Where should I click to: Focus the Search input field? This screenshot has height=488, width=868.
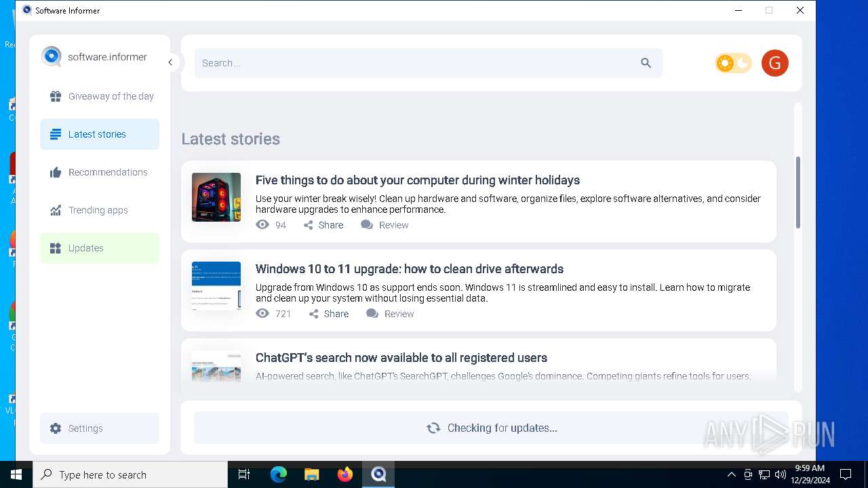429,63
